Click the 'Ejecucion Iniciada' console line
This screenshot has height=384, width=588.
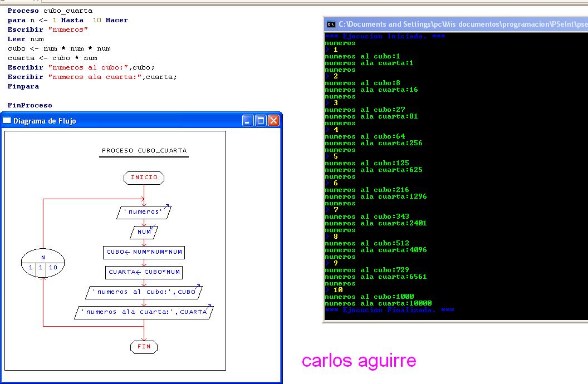coord(385,36)
